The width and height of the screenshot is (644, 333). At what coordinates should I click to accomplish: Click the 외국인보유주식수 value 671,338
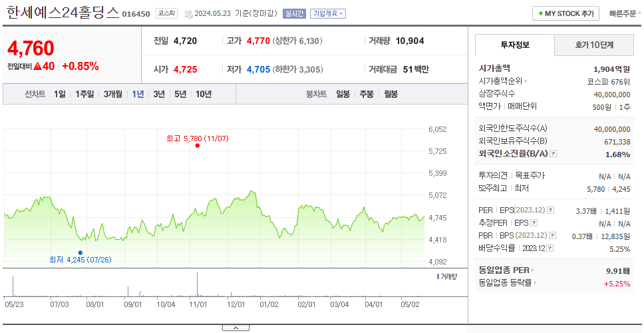point(616,142)
